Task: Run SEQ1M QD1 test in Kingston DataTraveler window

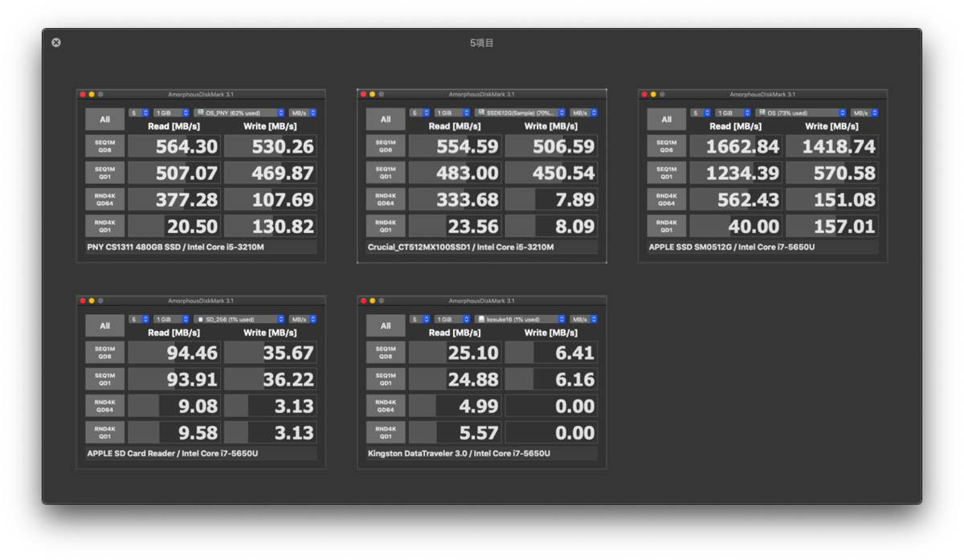Action: click(x=386, y=379)
